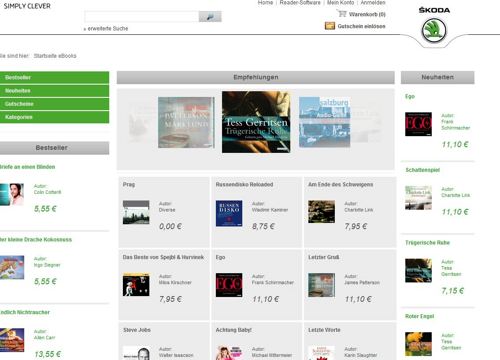This screenshot has height=360, width=500.
Task: Go to Home in top navigation
Action: tap(265, 3)
